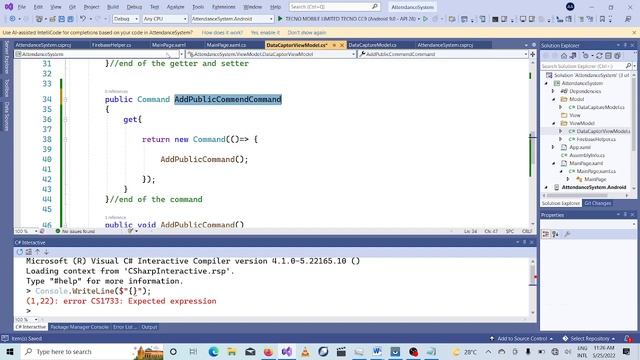Viewport: 640px width, 360px height.
Task: Select DataCaptureModel.cs in Solution Explorer
Action: [600, 107]
